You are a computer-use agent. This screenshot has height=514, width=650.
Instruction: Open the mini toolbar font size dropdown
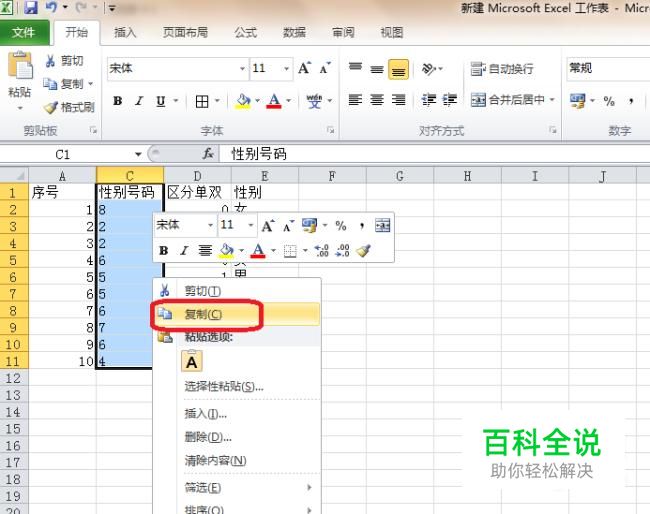tap(250, 225)
